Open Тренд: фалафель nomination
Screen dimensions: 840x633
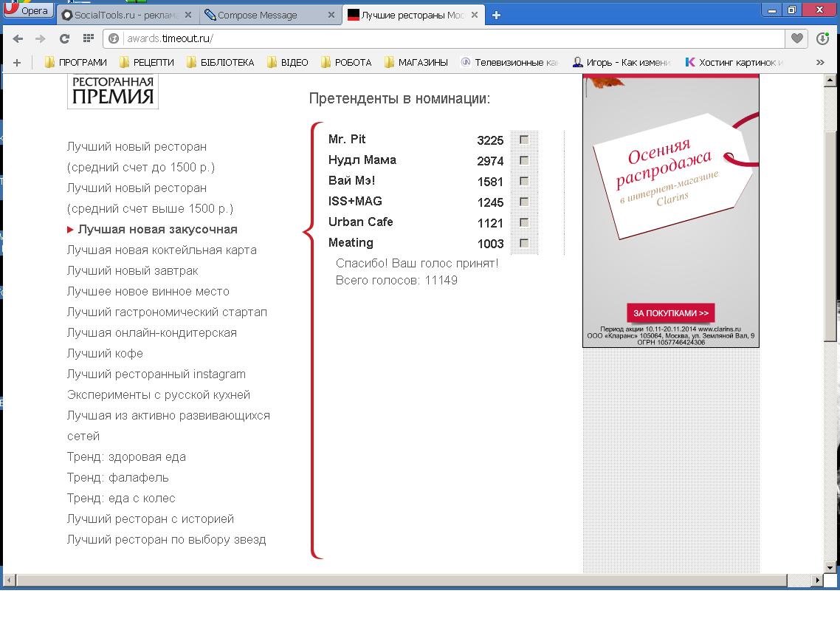click(118, 478)
